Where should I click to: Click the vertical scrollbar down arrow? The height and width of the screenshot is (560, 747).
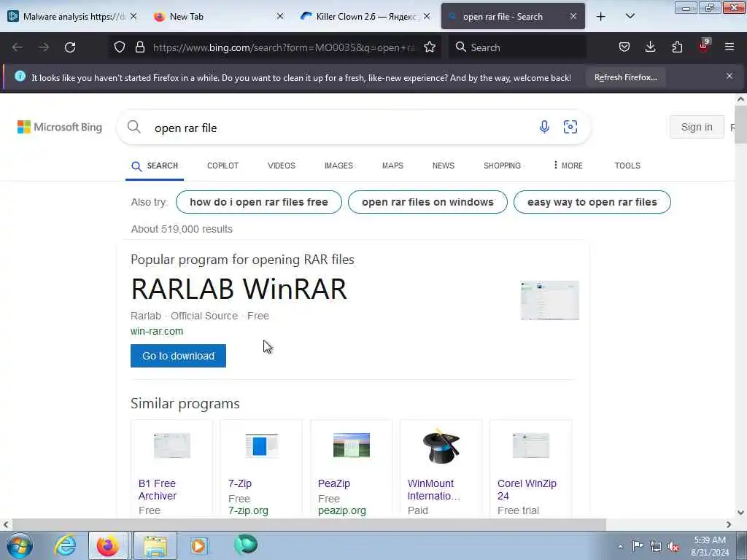point(740,513)
